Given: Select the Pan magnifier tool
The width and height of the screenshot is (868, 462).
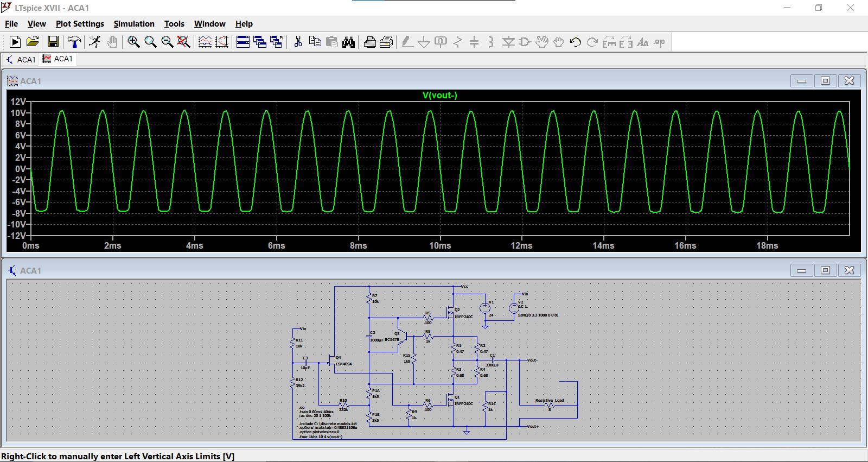Looking at the screenshot, I should [150, 42].
